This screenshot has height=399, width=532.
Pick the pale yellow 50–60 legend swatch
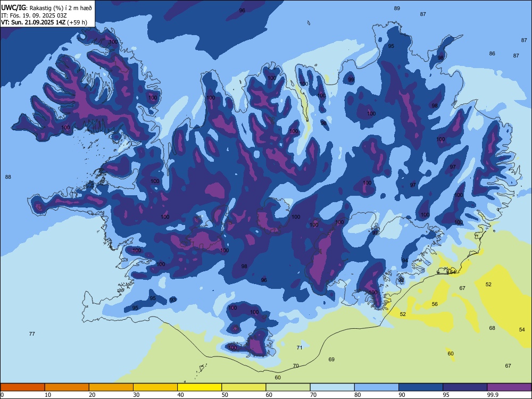[x=244, y=387]
